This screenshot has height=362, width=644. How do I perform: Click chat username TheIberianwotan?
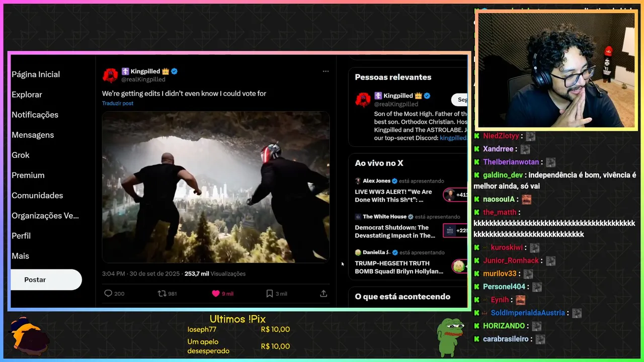click(x=512, y=162)
